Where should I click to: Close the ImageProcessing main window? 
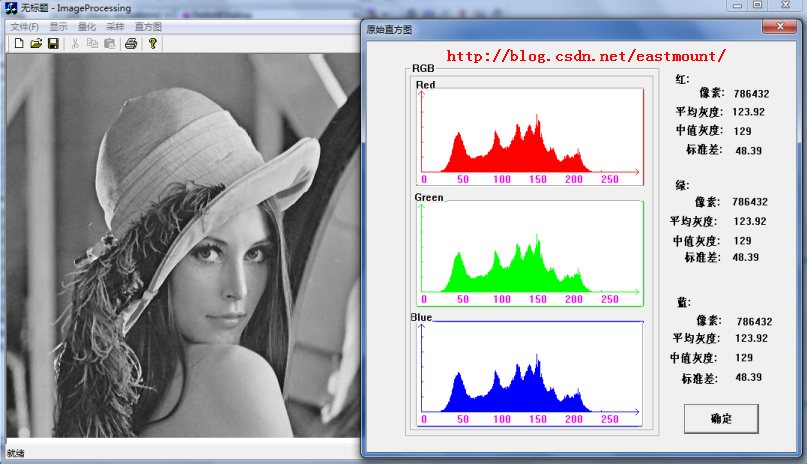click(x=786, y=6)
